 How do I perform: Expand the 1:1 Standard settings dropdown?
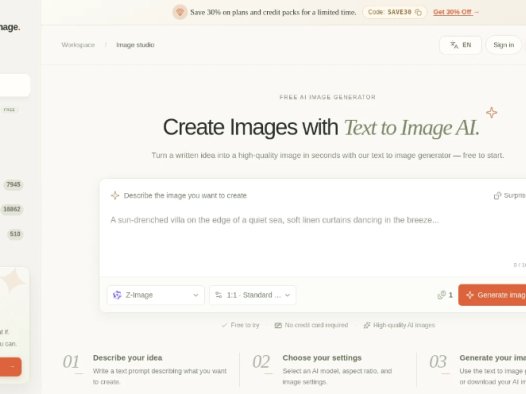click(x=253, y=295)
